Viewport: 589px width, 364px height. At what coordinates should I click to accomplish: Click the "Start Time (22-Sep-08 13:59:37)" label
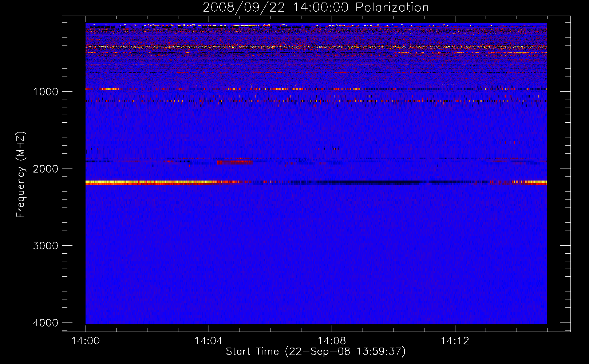(316, 352)
